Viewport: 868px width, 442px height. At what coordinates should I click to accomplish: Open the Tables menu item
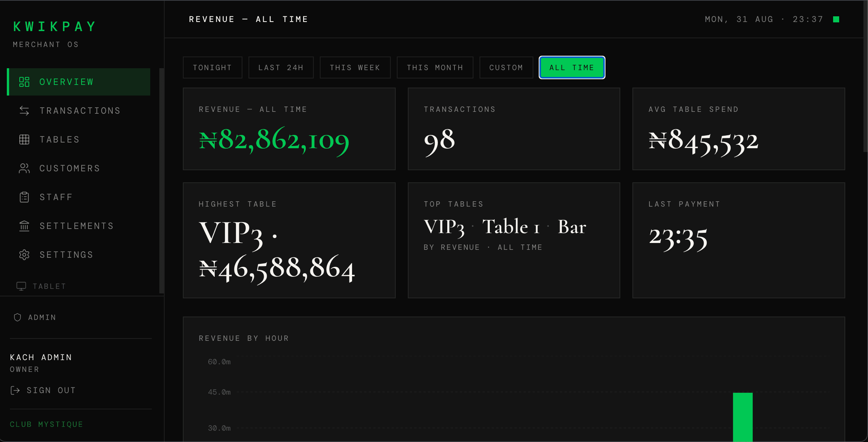tap(79, 139)
